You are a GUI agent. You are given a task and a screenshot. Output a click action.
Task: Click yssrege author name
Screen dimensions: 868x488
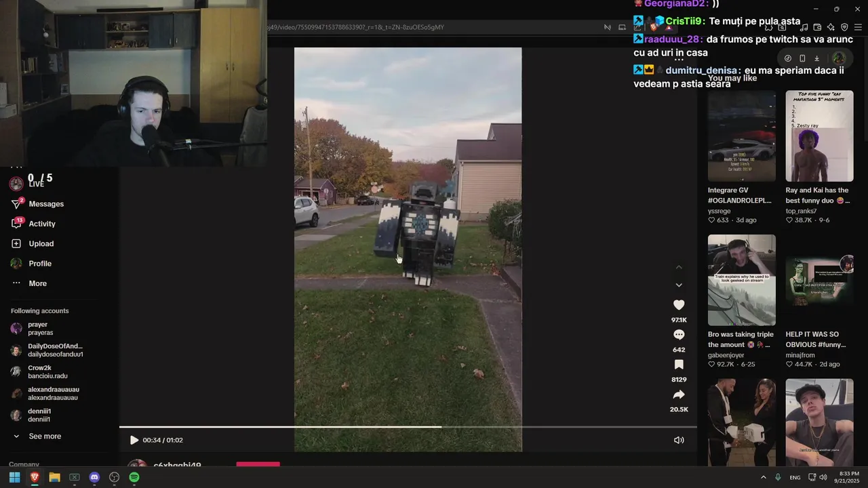[x=719, y=211]
